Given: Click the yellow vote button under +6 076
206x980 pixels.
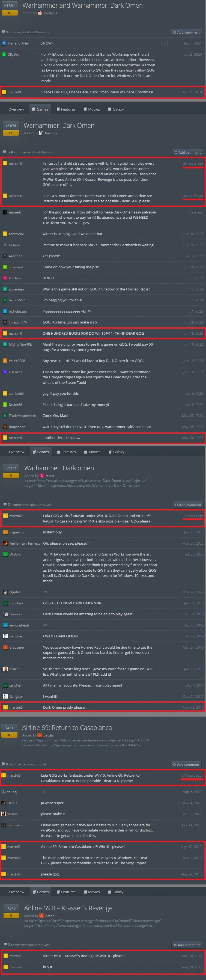Looking at the screenshot, I should pos(11,133).
